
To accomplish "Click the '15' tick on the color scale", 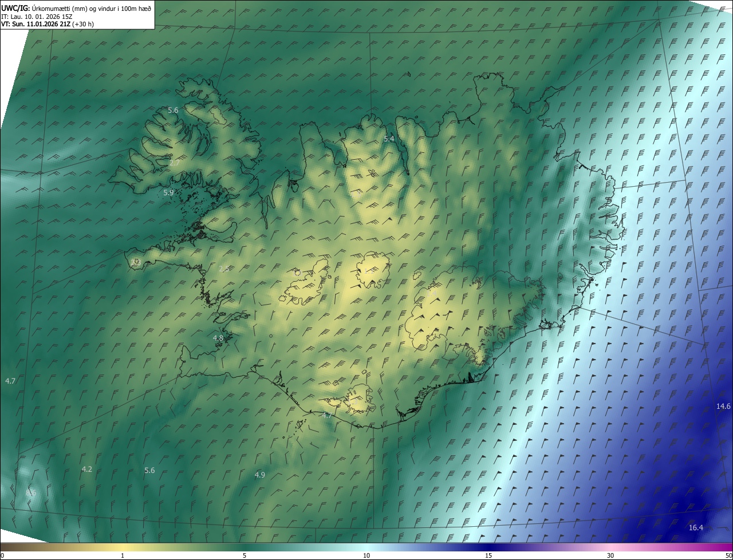I will 488,555.
